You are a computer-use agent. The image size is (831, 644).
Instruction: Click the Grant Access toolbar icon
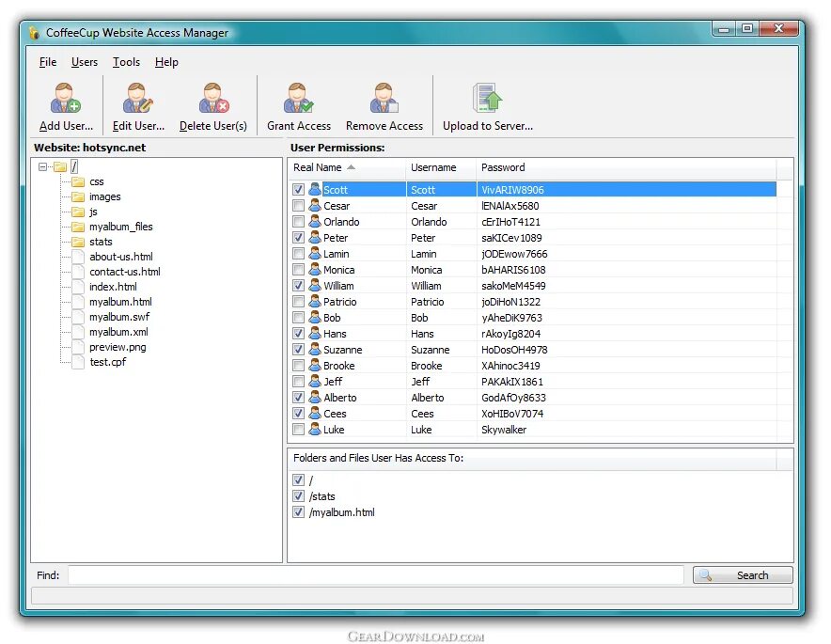point(298,99)
